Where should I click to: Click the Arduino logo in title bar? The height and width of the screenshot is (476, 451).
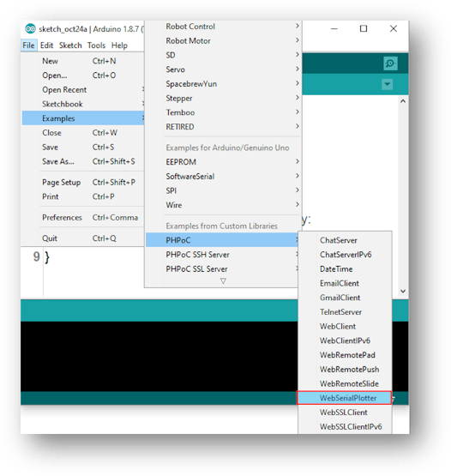[x=30, y=29]
